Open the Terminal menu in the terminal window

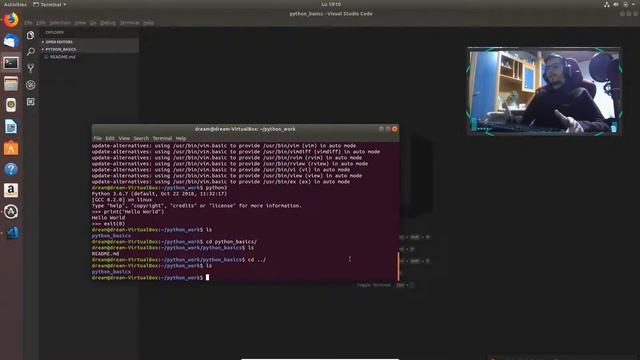pos(162,138)
